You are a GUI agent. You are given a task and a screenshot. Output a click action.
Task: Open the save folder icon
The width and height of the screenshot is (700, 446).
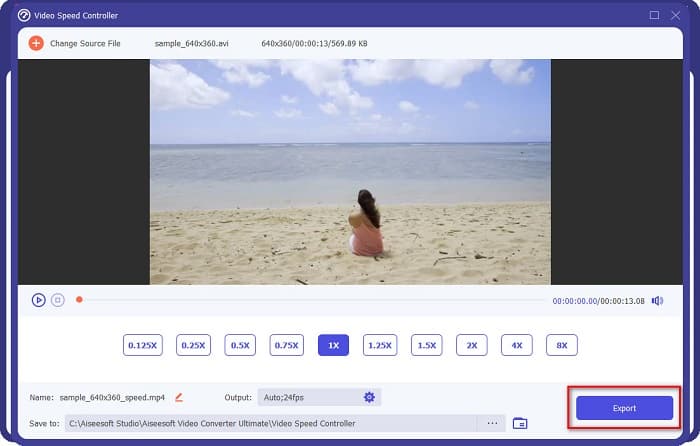520,423
